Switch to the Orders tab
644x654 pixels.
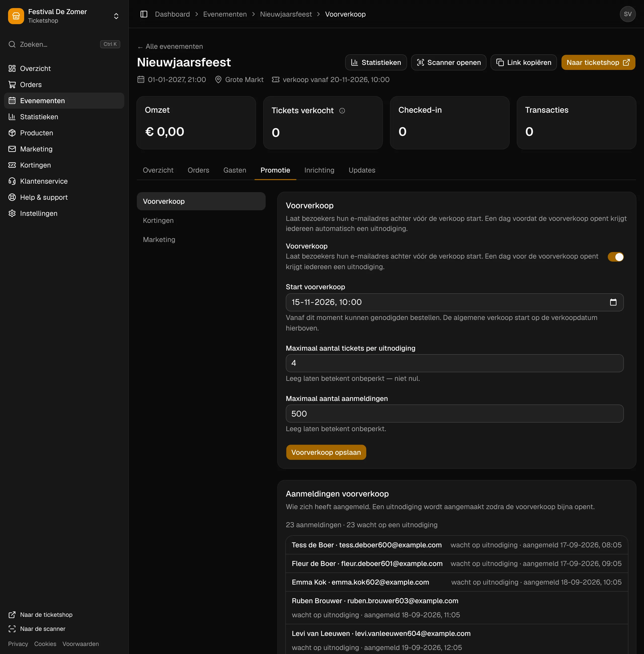(198, 170)
